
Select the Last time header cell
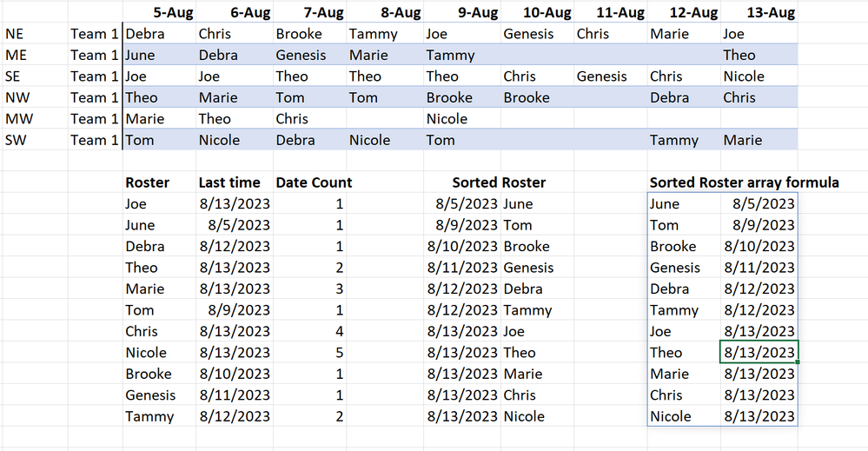(235, 182)
